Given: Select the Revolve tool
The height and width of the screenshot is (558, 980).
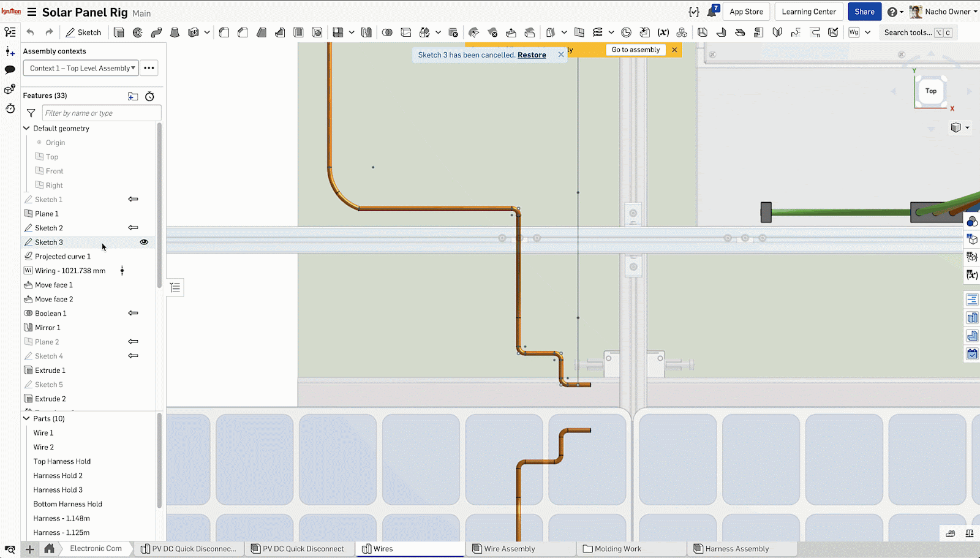Looking at the screenshot, I should (138, 32).
